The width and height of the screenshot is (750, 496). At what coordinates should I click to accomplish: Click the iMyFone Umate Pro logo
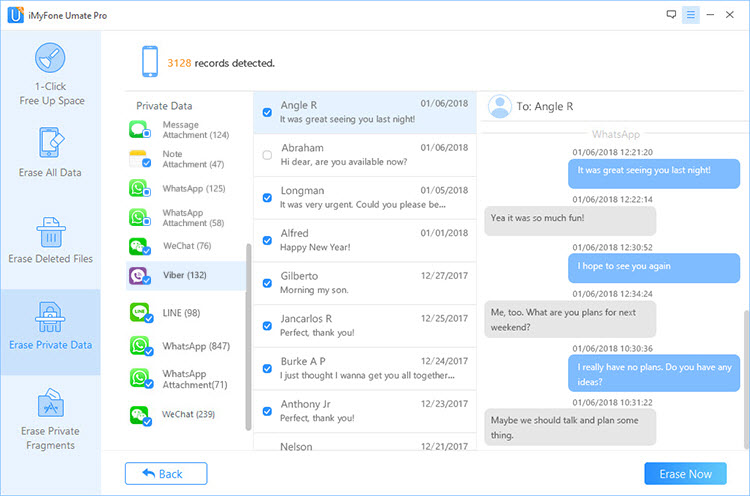15,15
